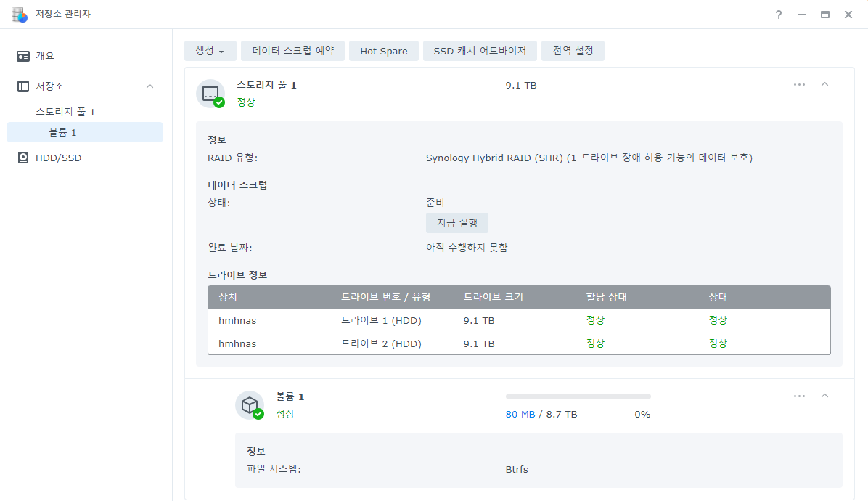Click the 할당 상태 column header
Viewport: 868px width, 501px height.
pyautogui.click(x=606, y=297)
